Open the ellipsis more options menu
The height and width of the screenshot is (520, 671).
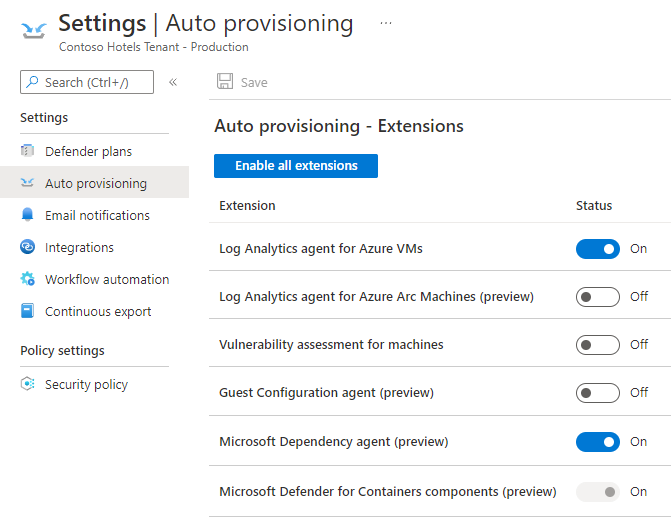tap(386, 23)
